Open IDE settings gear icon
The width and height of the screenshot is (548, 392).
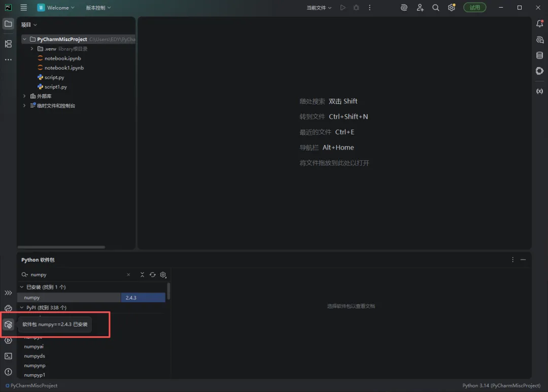click(452, 8)
